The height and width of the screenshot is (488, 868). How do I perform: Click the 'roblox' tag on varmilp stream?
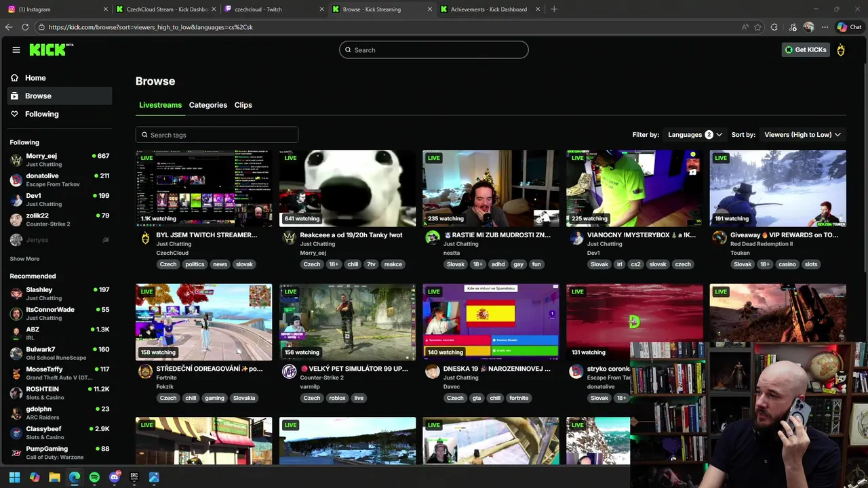338,398
